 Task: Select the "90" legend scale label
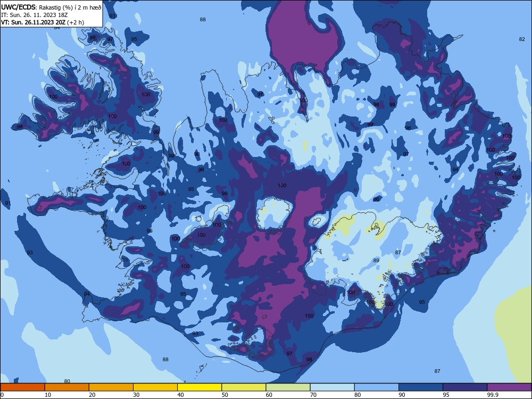(x=402, y=395)
